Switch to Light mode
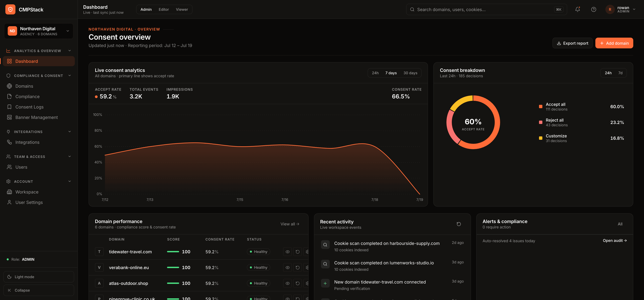Viewport: 644px width, 300px height. point(39,277)
